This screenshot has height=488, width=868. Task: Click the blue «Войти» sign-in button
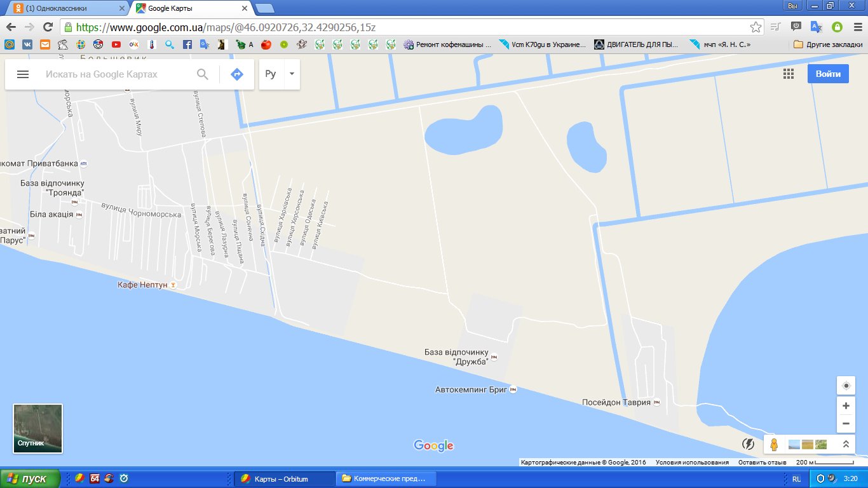pos(828,74)
